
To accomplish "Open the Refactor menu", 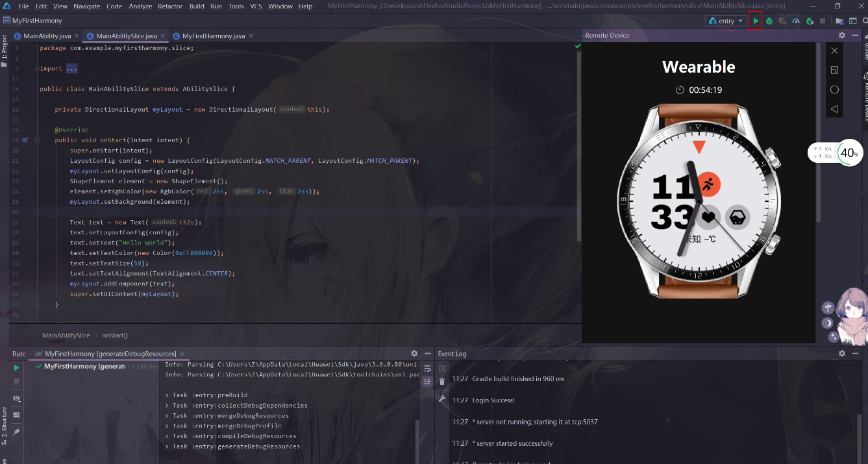I will (170, 6).
